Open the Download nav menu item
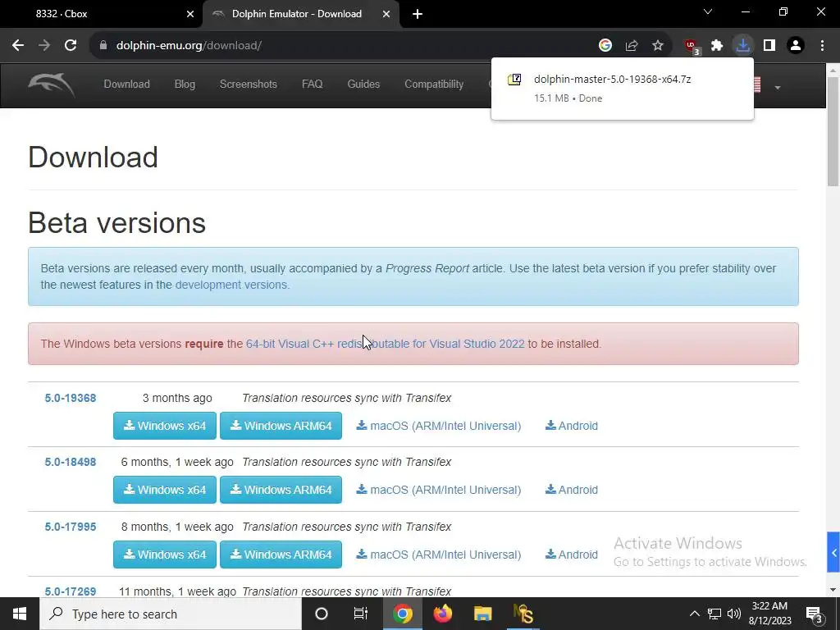Viewport: 840px width, 630px height. tap(127, 84)
